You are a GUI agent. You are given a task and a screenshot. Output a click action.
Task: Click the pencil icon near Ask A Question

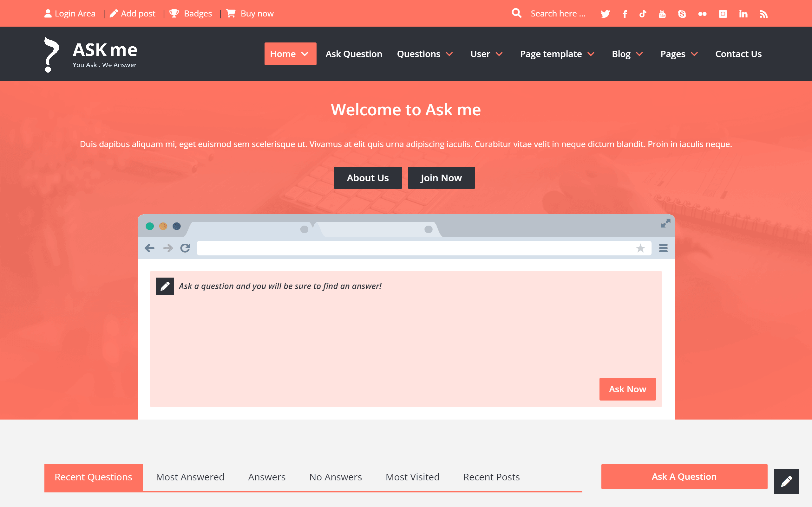click(786, 481)
